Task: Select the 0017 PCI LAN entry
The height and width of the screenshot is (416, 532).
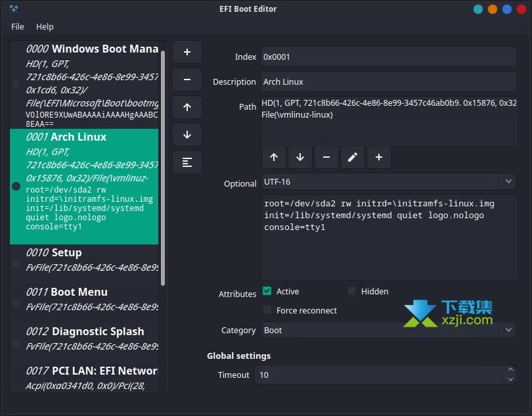Action: click(x=84, y=377)
